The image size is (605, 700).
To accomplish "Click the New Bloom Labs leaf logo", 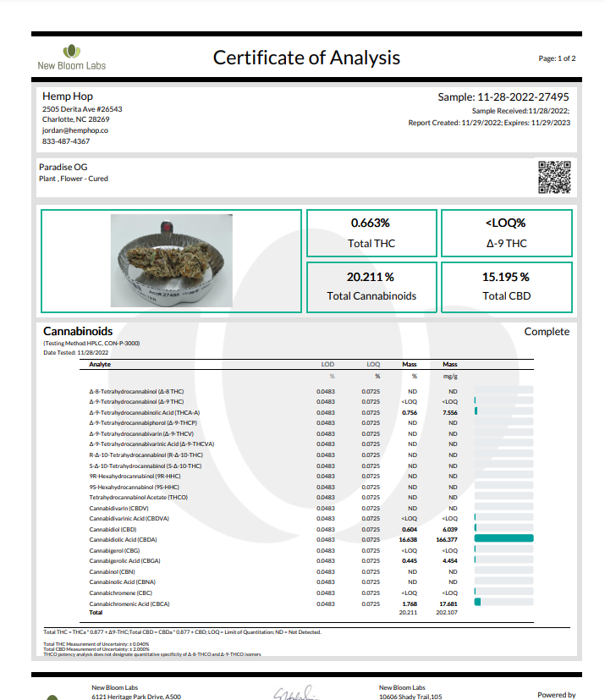I will click(71, 52).
